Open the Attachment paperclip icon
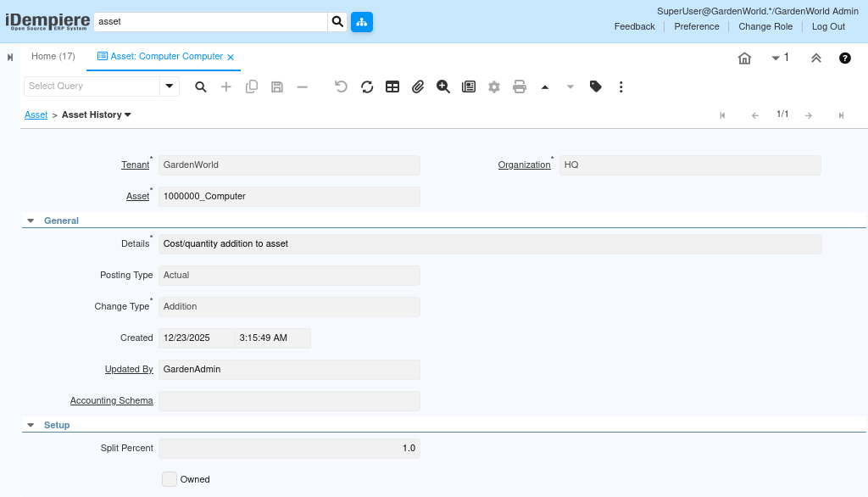 [x=418, y=87]
